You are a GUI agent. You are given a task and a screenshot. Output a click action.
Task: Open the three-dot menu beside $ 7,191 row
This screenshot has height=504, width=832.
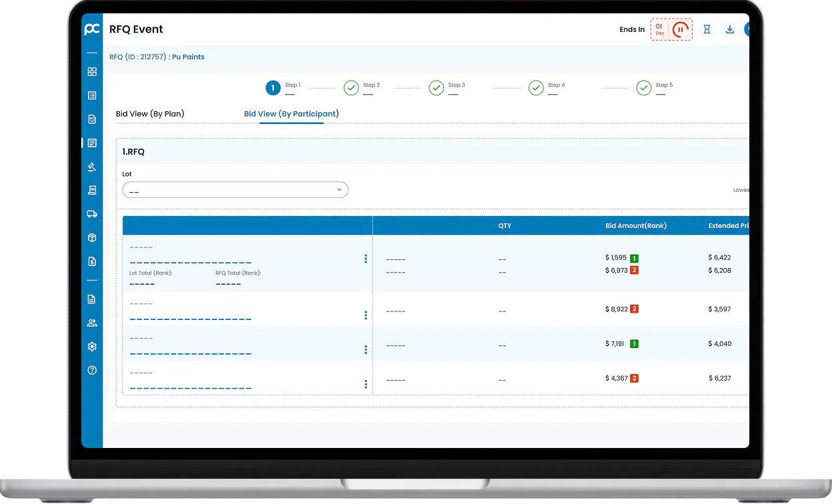[365, 350]
